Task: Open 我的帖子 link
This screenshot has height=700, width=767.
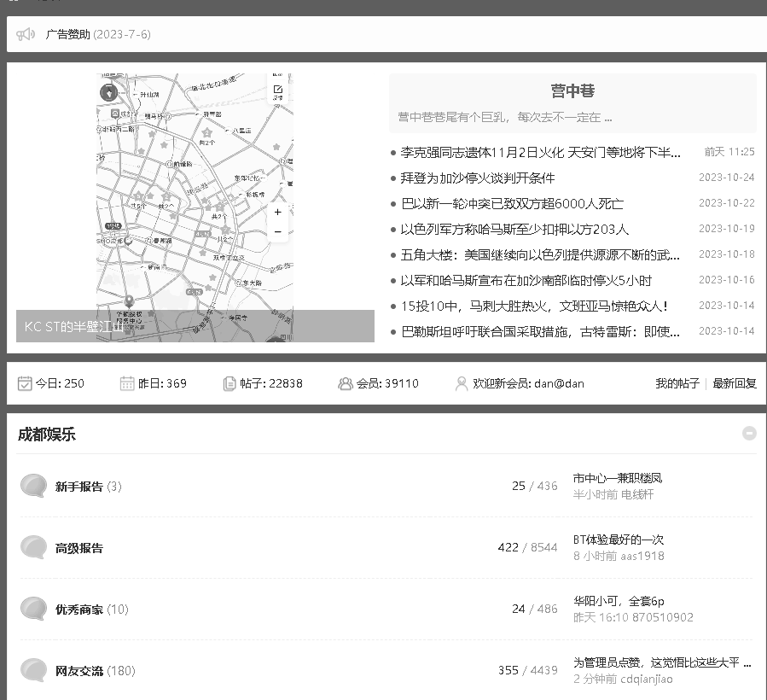Action: [x=677, y=383]
